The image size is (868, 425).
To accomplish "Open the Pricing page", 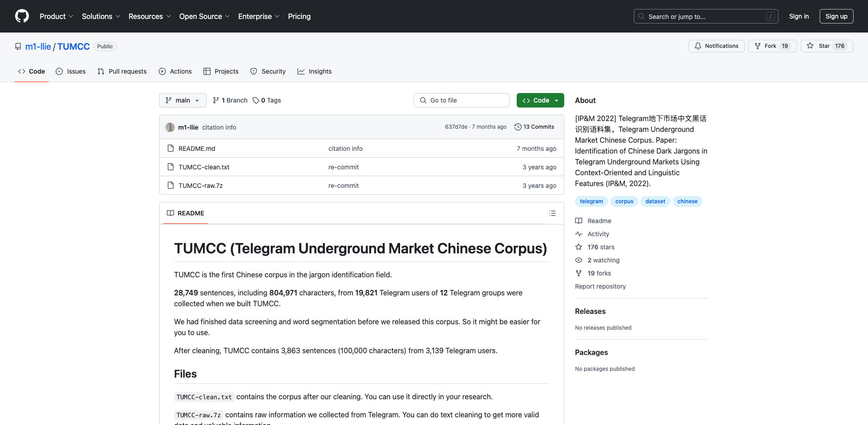I will click(299, 16).
